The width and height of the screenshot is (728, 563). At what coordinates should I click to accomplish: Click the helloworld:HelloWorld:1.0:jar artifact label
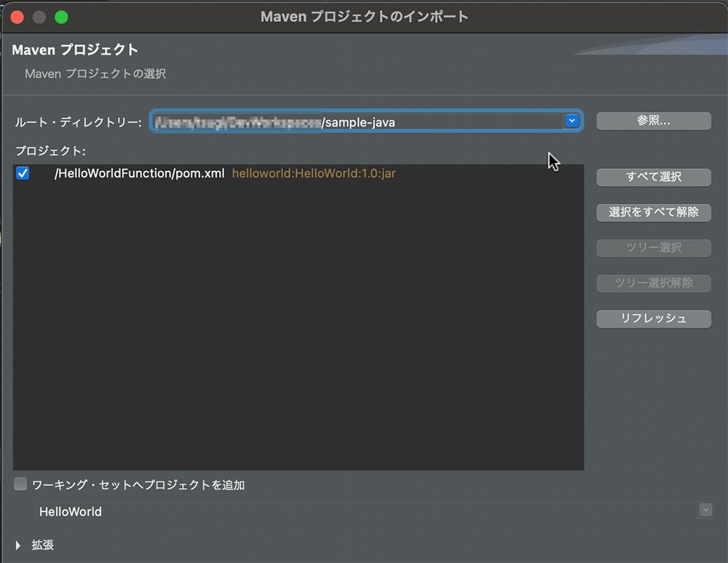pos(314,173)
